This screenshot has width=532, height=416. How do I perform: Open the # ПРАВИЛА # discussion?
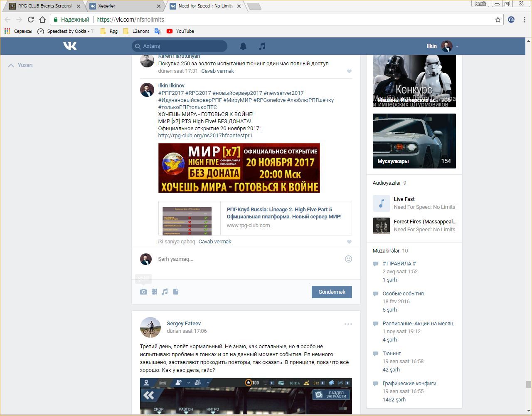click(x=399, y=264)
